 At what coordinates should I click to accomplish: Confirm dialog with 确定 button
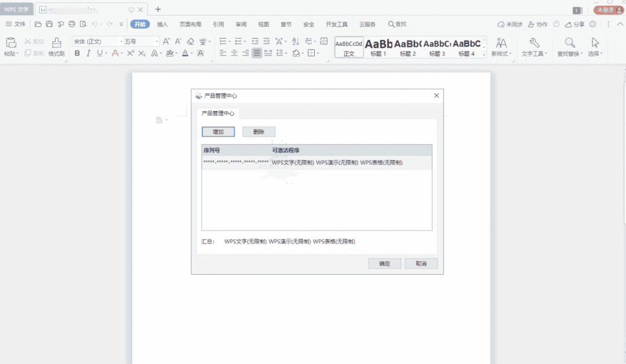(384, 263)
